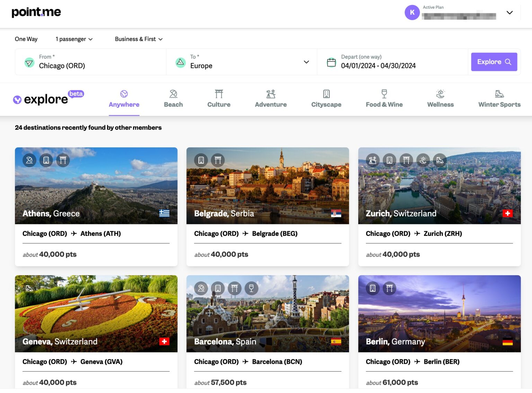This screenshot has height=393, width=532.
Task: Select the Cityscape category filter
Action: point(326,99)
